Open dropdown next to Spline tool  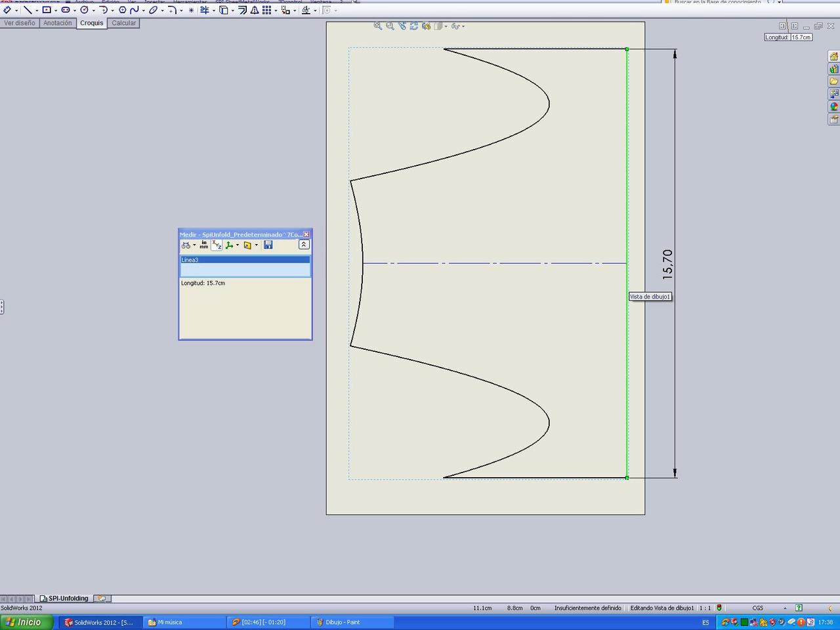[x=144, y=10]
